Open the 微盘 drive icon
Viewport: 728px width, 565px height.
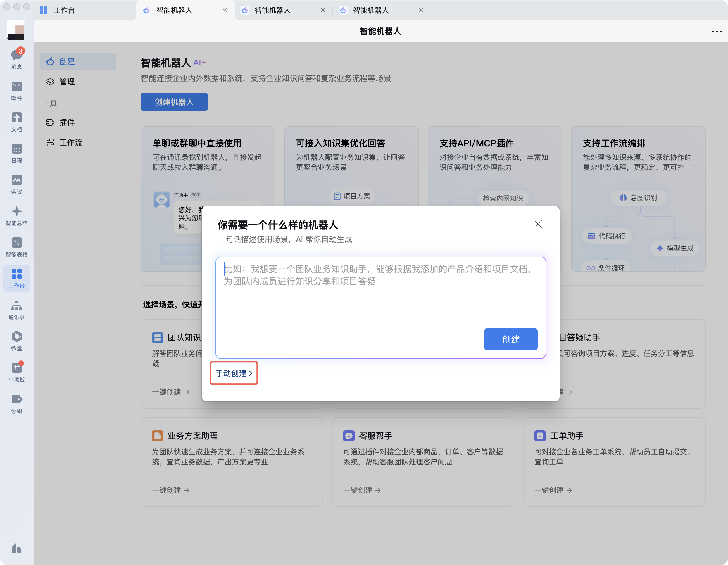tap(16, 337)
